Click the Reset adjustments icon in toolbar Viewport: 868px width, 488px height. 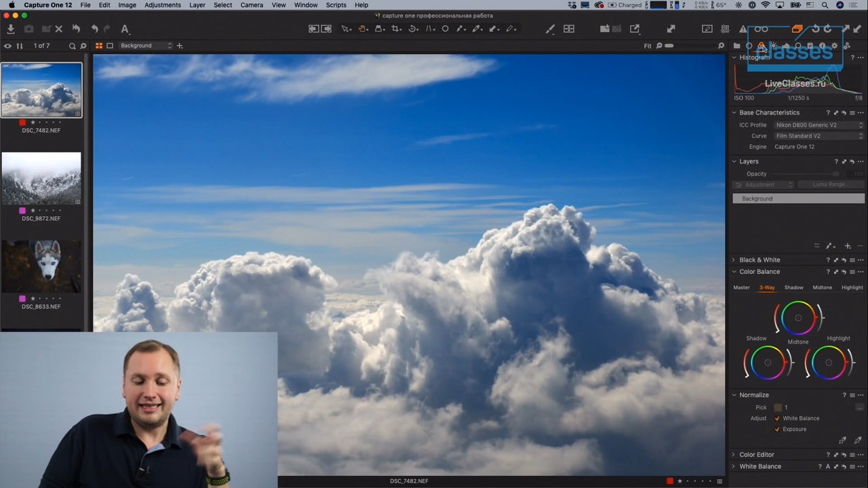pyautogui.click(x=76, y=29)
